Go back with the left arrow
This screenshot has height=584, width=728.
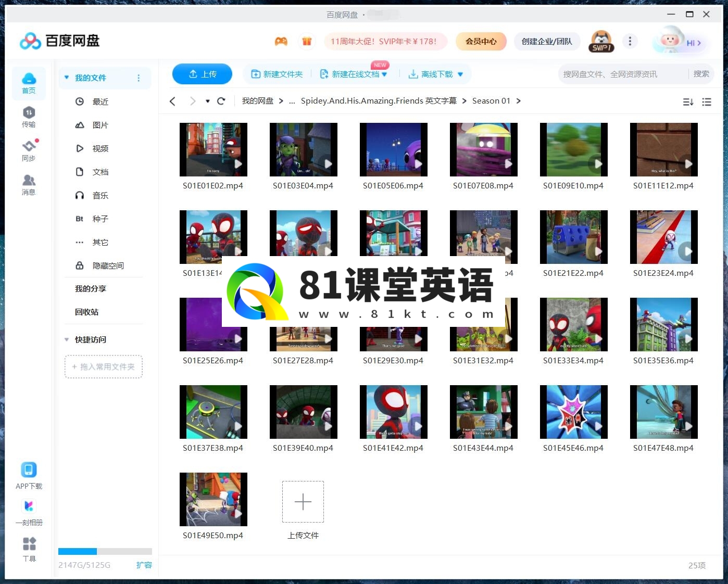[173, 101]
